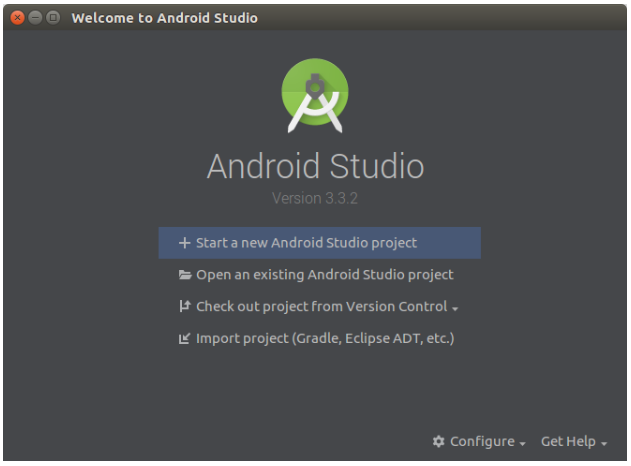Click the folder icon for opening existing project
This screenshot has width=631, height=466.
click(x=184, y=275)
